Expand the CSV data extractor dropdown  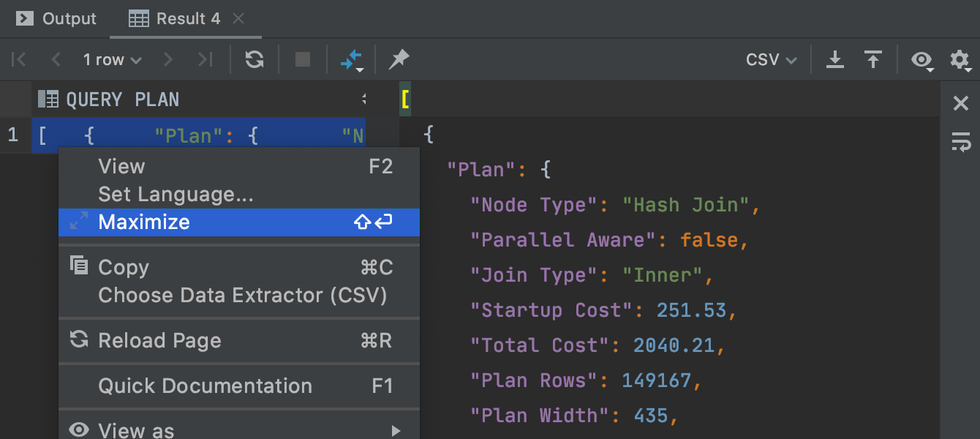tap(771, 59)
